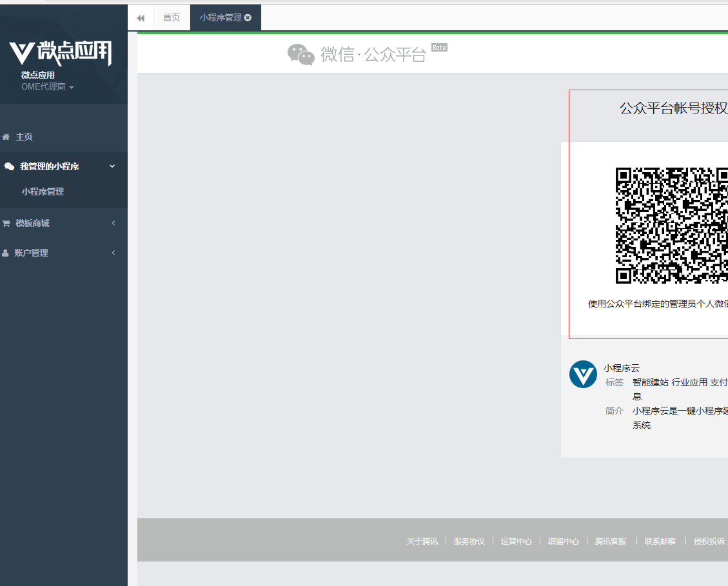Open the OME代理商 account dropdown

click(48, 87)
